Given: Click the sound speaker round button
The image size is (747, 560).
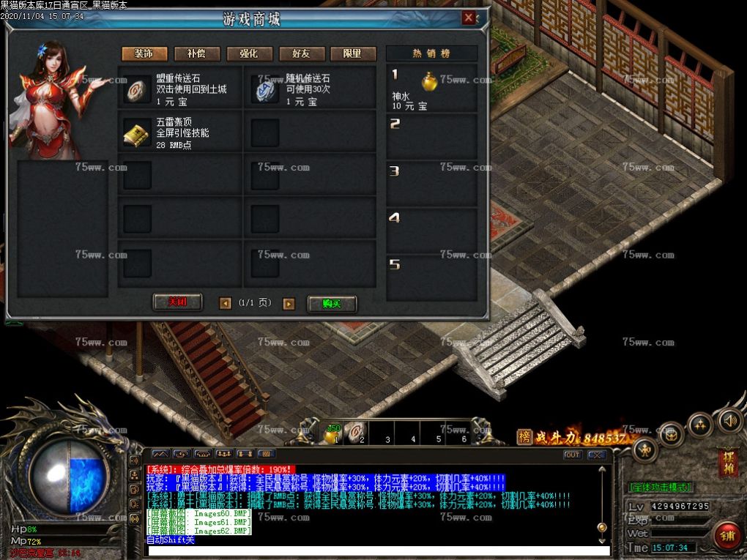Looking at the screenshot, I should click(730, 421).
